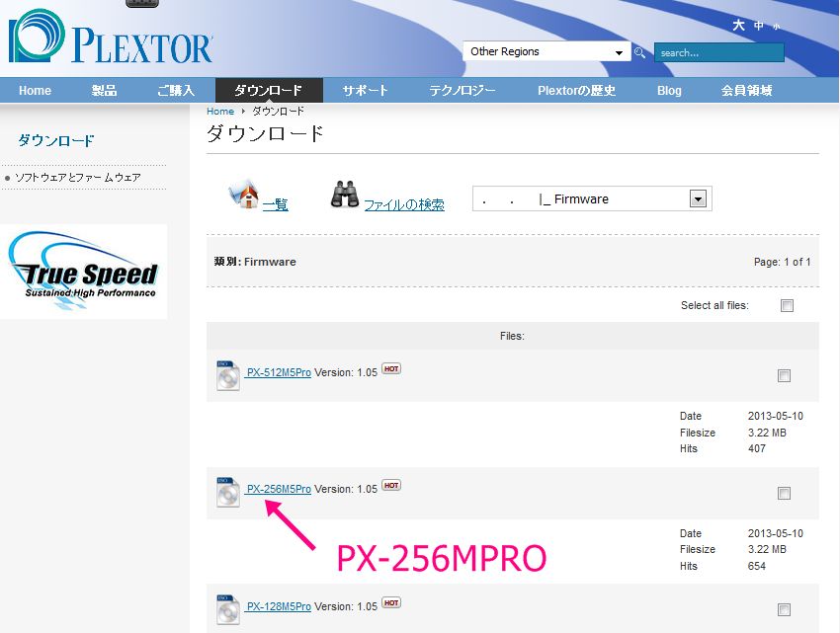Open the PX-128M5Pro firmware link
This screenshot has height=633, width=840.
[x=278, y=606]
